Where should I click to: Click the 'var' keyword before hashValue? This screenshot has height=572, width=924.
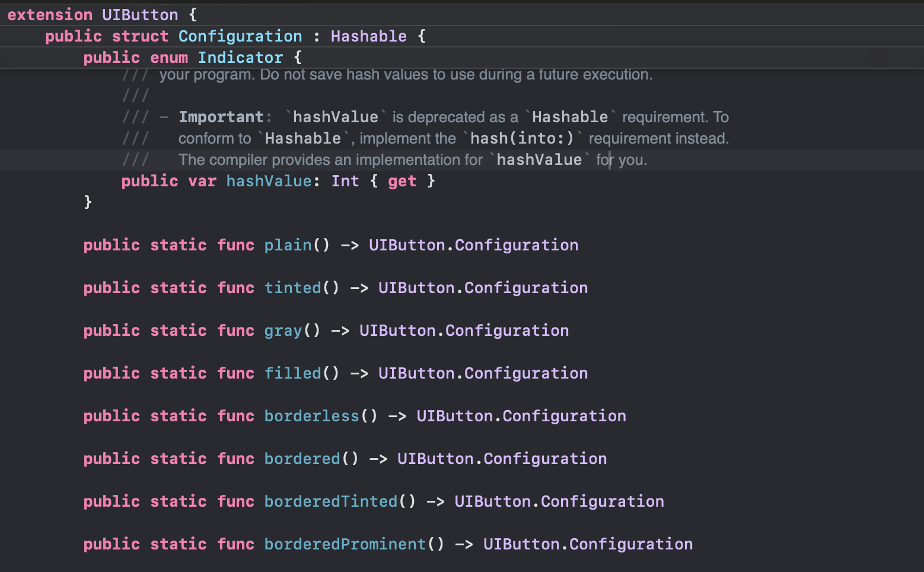point(202,181)
